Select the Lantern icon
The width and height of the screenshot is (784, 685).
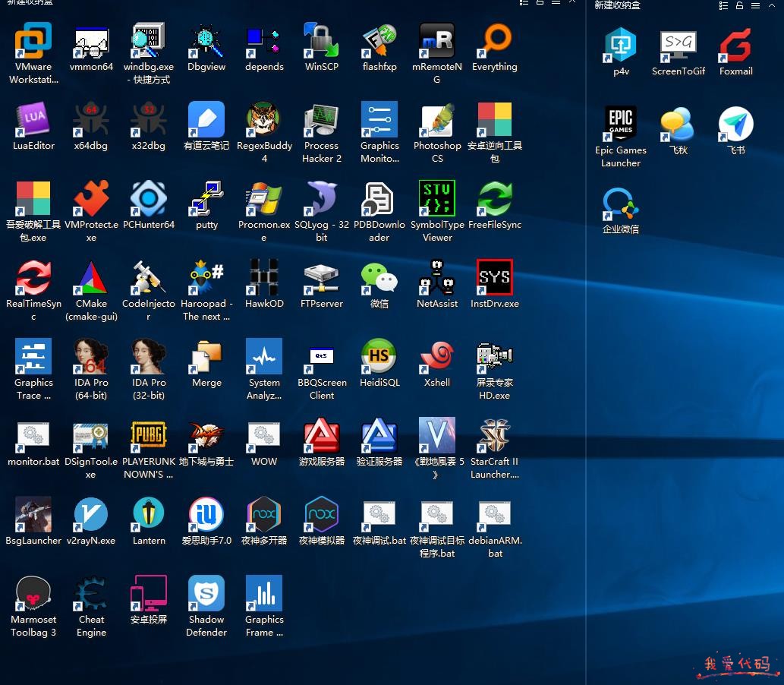point(149,514)
